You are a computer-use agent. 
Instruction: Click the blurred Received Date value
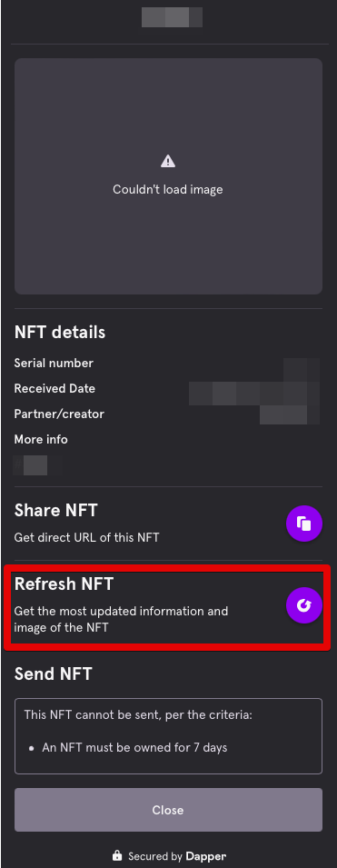[254, 393]
